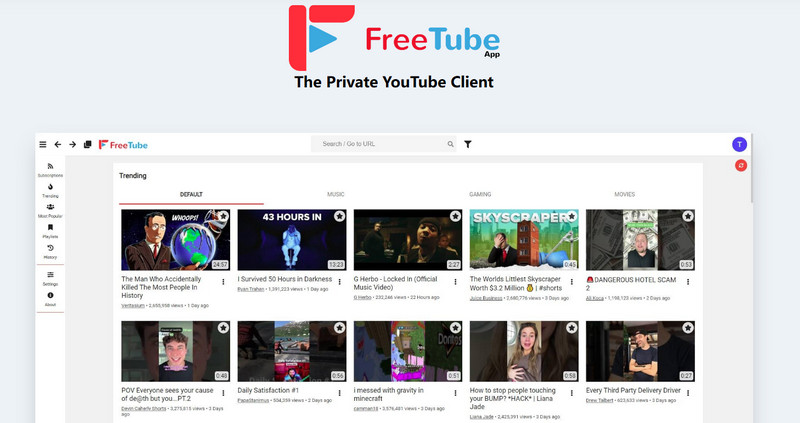Screen dimensions: 800x423
Task: Favorite DANGEROUS HOTEL SCAM 2 video
Action: tap(688, 216)
